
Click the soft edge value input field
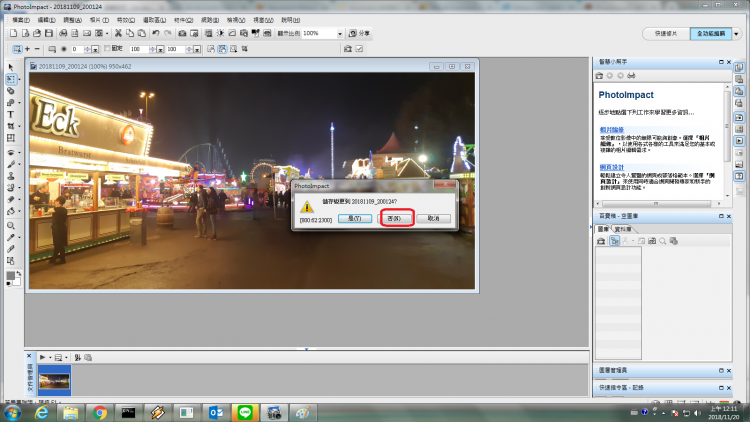click(77, 49)
